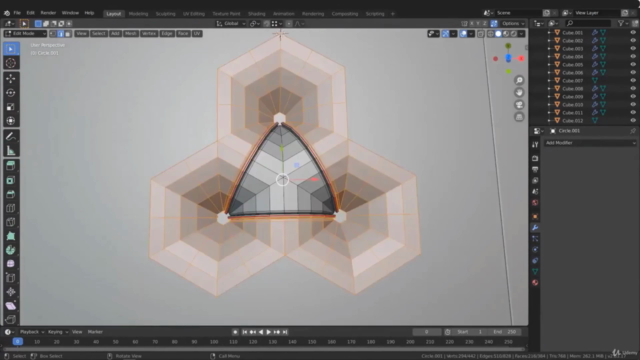640x360 pixels.
Task: Switch to the Shading workspace tab
Action: pos(256,14)
